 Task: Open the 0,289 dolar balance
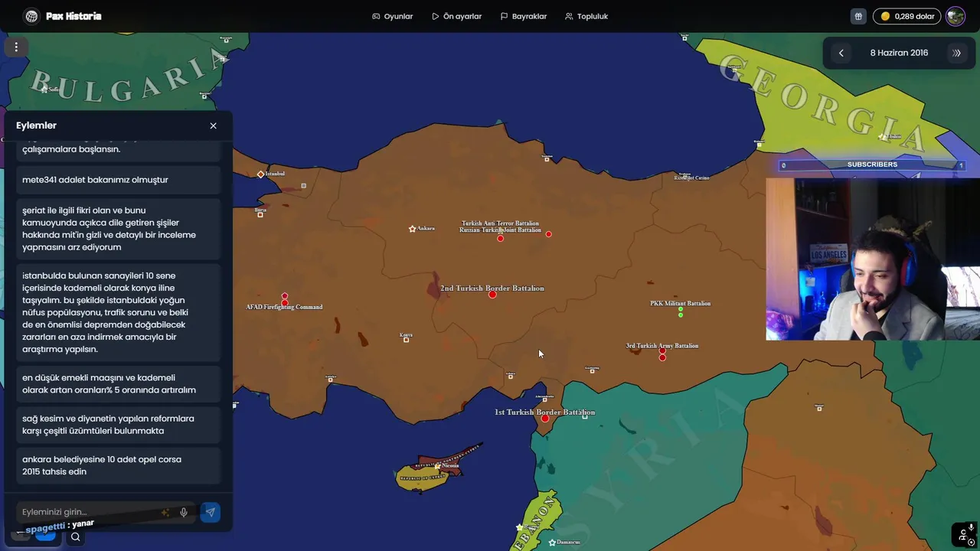click(907, 16)
